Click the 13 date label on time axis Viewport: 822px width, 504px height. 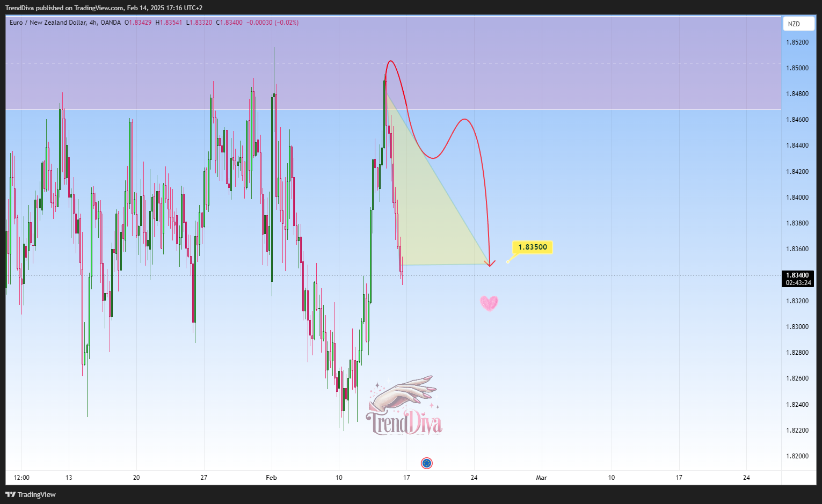click(x=69, y=478)
